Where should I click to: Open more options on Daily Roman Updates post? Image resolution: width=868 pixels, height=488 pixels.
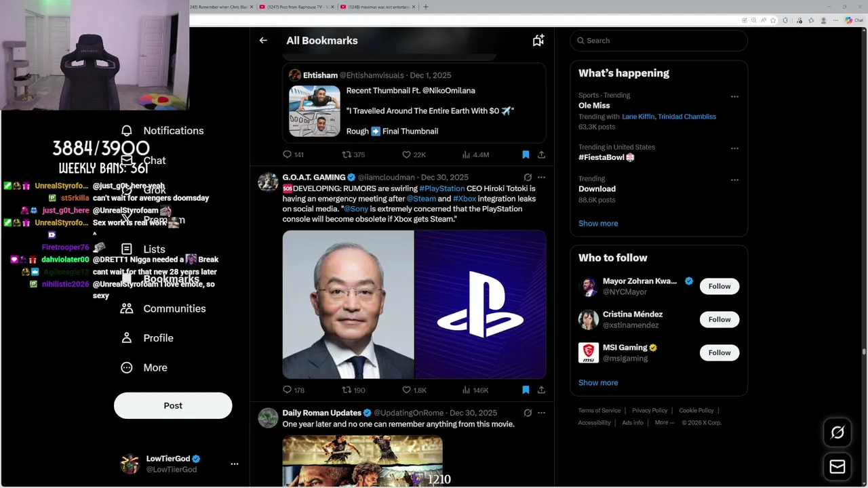pyautogui.click(x=541, y=412)
